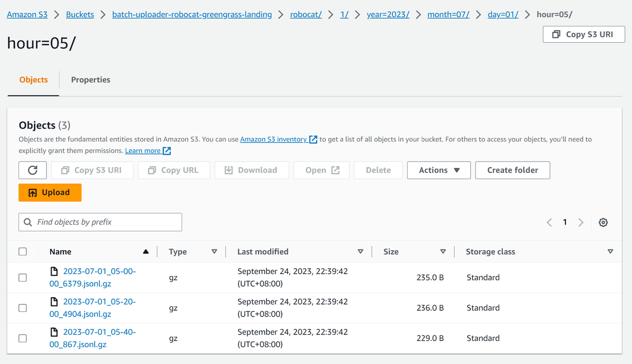Open the Storage class filter dropdown
Viewport: 632px width, 364px height.
(x=610, y=251)
